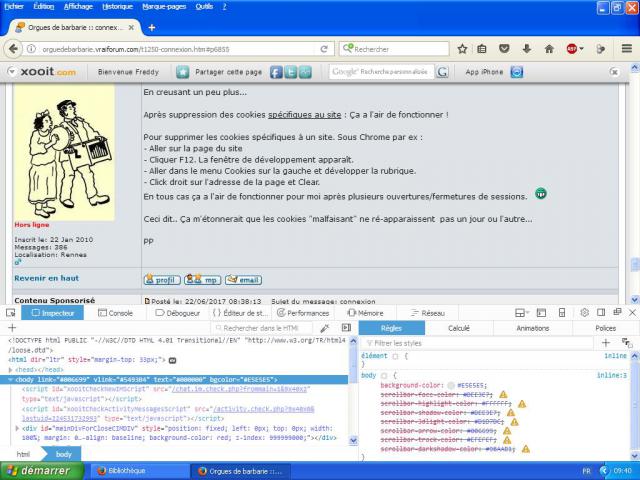Reload the page with the refresh icon
This screenshot has width=640, height=480.
point(324,49)
